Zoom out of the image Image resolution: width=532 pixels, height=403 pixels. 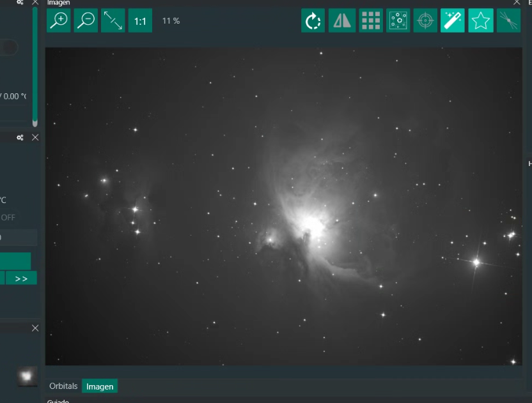click(x=86, y=20)
